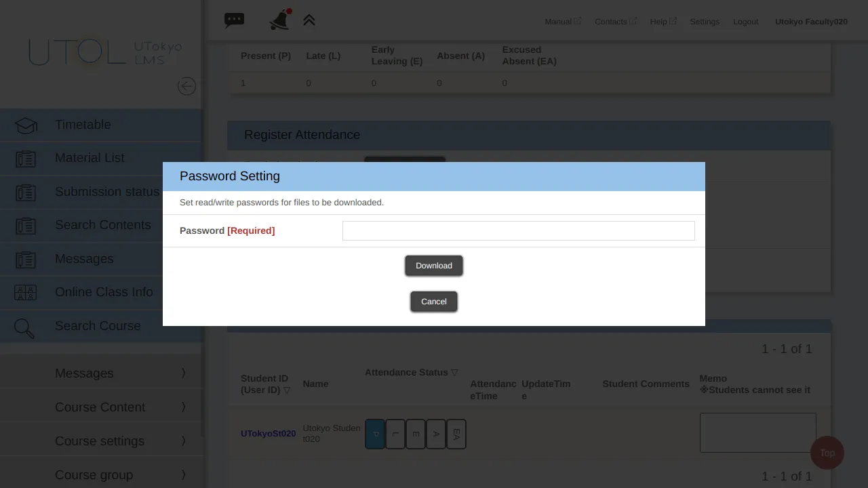Open the notifications bell icon
This screenshot has height=488, width=868.
(279, 20)
